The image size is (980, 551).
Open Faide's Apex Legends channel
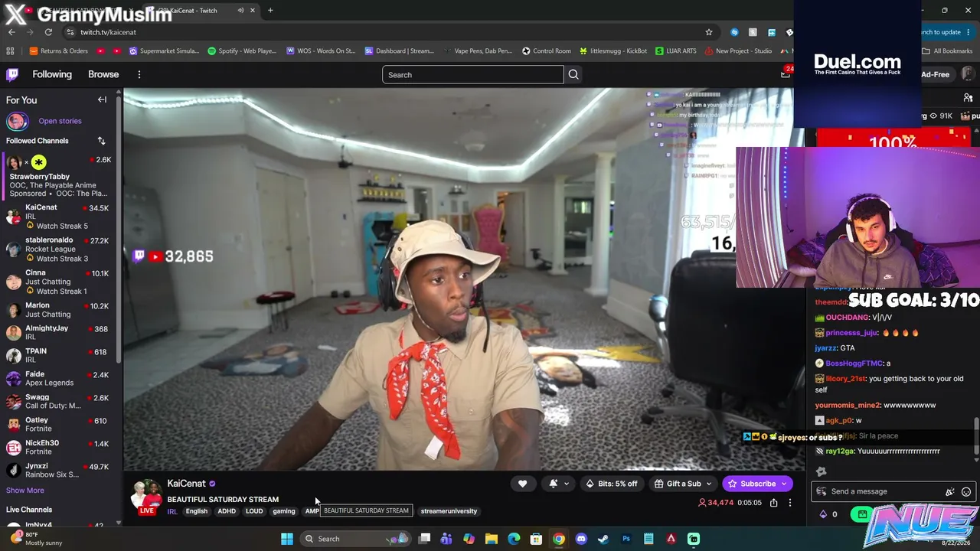click(x=58, y=378)
